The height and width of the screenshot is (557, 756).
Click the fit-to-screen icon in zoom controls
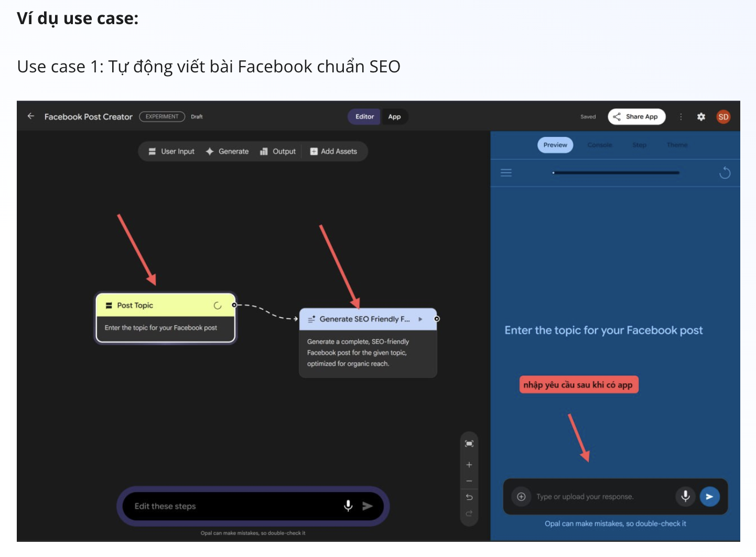tap(469, 444)
